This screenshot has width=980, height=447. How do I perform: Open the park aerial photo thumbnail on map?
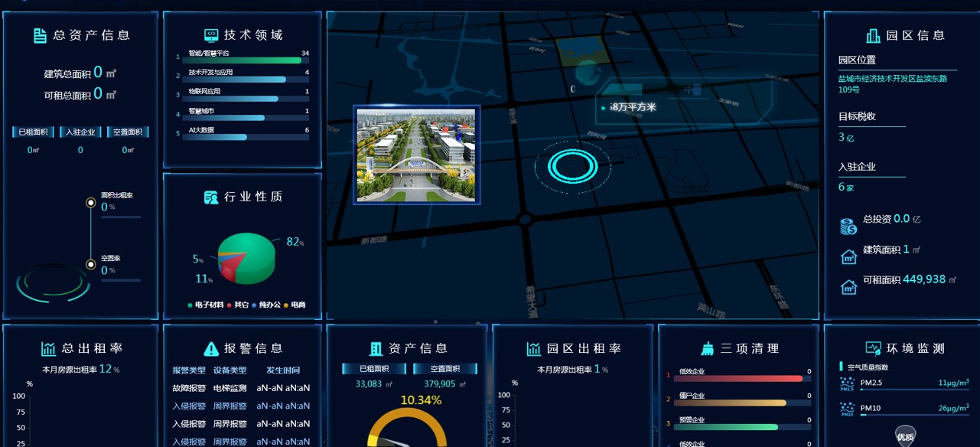(416, 155)
